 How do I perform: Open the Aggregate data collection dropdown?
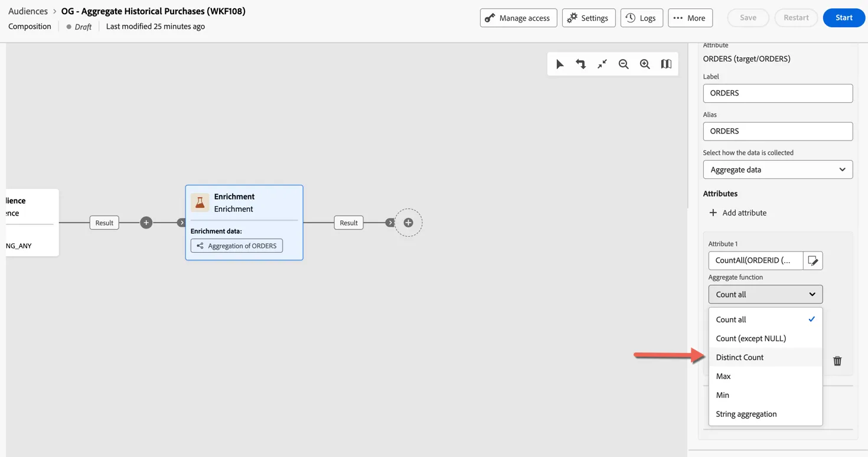coord(778,169)
